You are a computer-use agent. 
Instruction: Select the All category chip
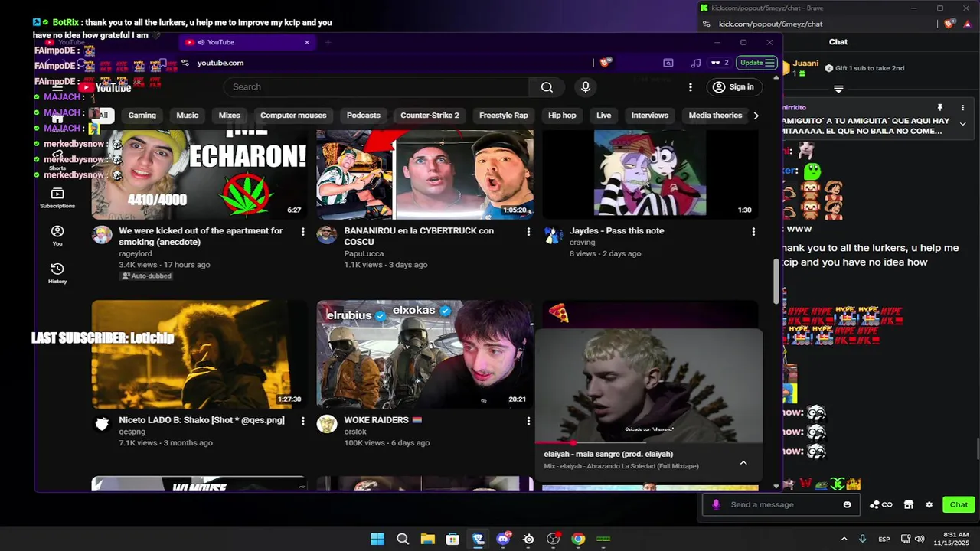pos(103,116)
